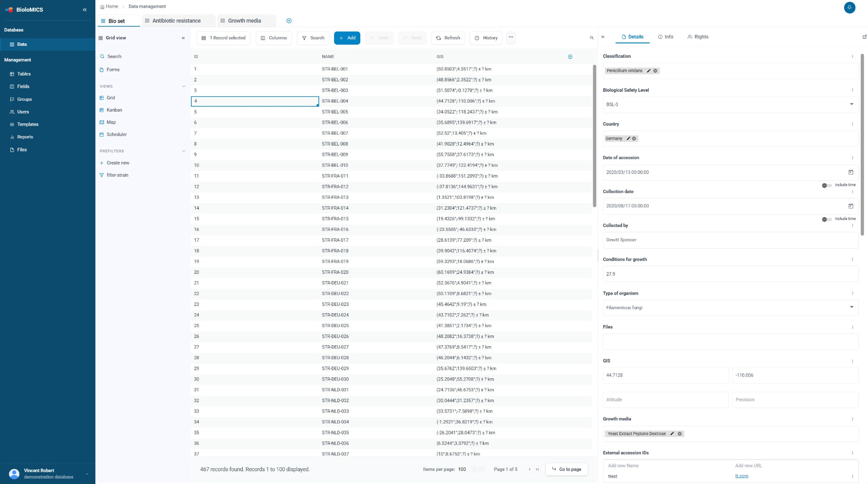Image resolution: width=868 pixels, height=484 pixels.
Task: Open calendar for Date of accession
Action: [x=851, y=172]
